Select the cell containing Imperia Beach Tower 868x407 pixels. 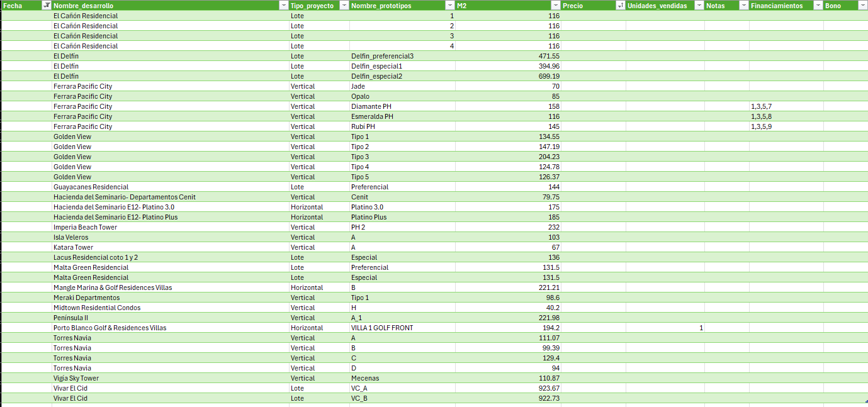(85, 227)
